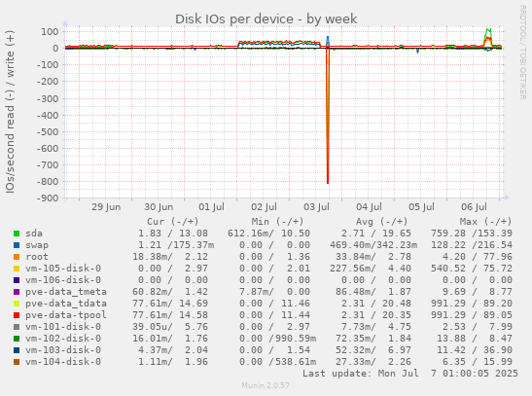The height and width of the screenshot is (396, 532).
Task: Click the '04 Jul' x-axis date label
Action: [370, 207]
